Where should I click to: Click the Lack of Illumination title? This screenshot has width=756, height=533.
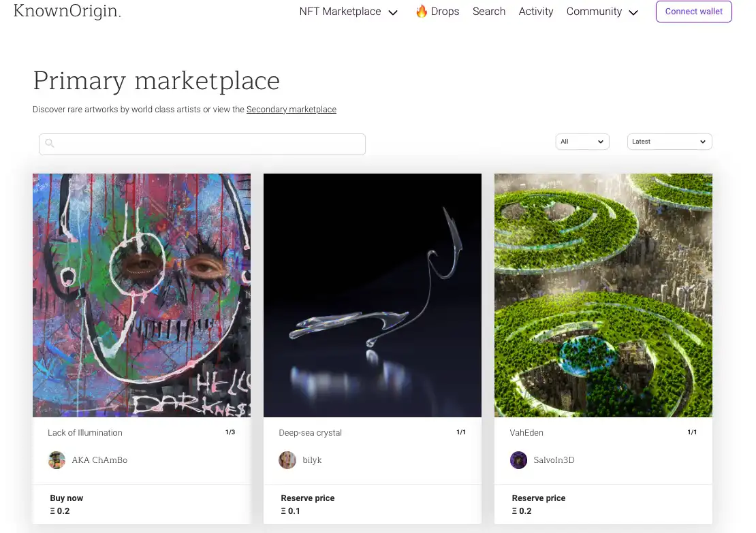(x=85, y=433)
